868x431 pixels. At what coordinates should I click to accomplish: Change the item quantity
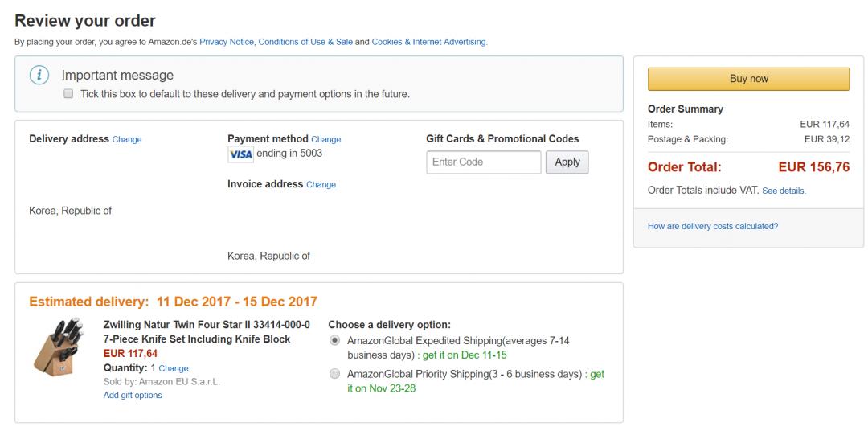[174, 368]
